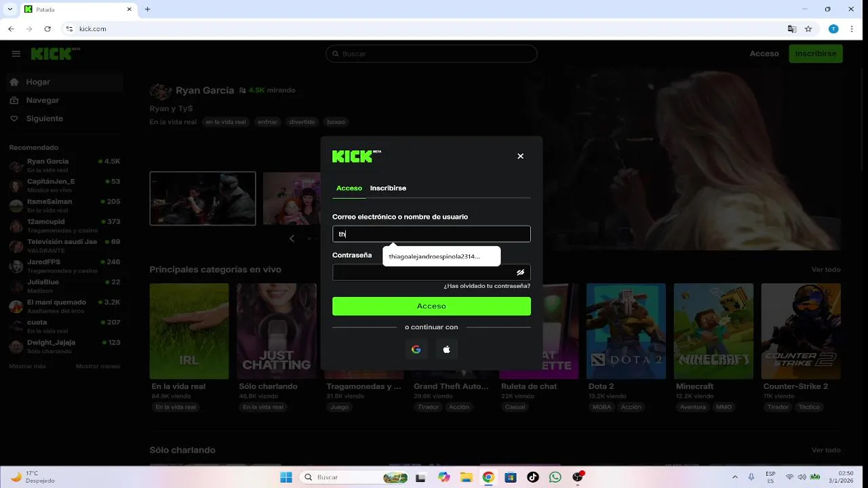Viewport: 868px width, 488px height.
Task: Click Acceso in the top header
Action: (x=764, y=54)
